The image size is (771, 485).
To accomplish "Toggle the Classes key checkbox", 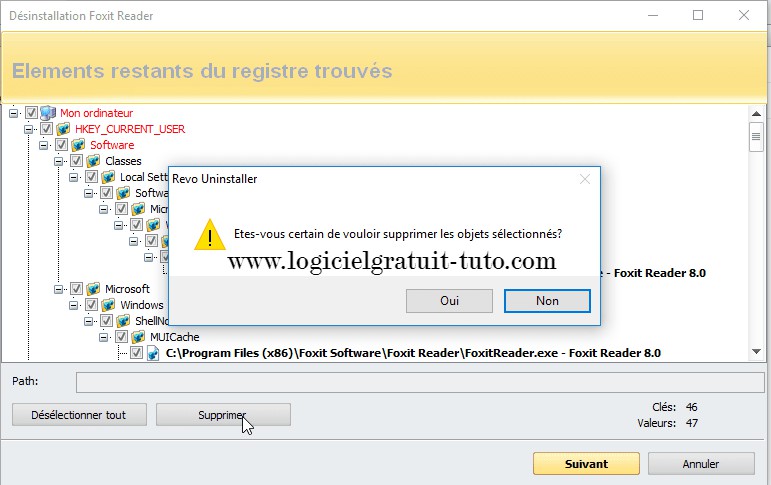I will click(x=76, y=161).
